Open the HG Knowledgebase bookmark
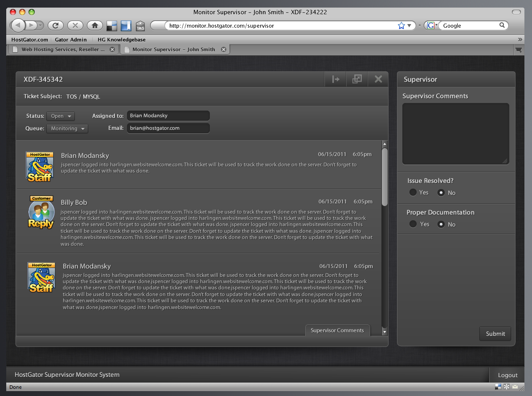 122,40
